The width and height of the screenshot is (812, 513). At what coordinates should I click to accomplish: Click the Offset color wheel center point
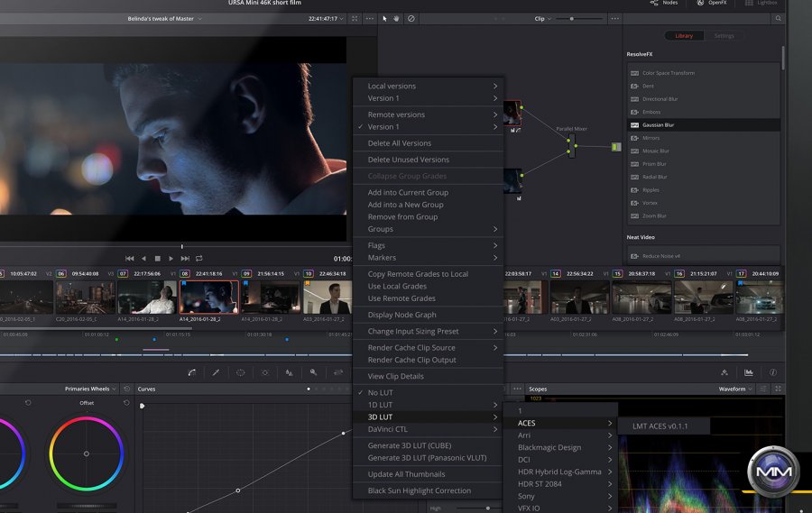pyautogui.click(x=87, y=453)
